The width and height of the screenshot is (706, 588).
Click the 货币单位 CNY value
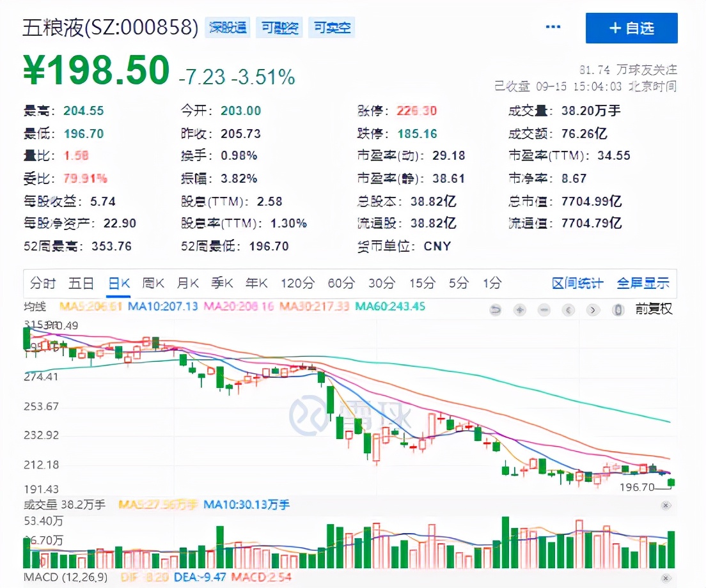pos(437,246)
